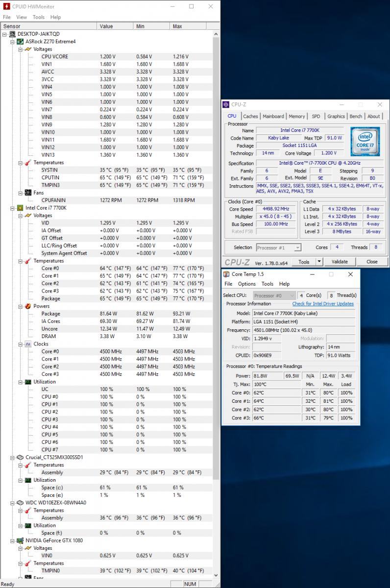The width and height of the screenshot is (390, 588).
Task: Click the HWMonitor title bar app icon
Action: pos(7,6)
